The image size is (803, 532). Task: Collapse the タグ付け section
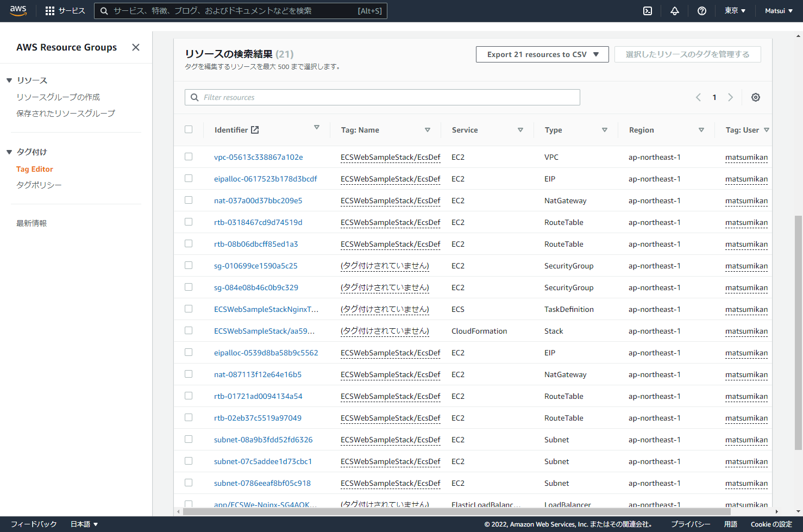pyautogui.click(x=9, y=152)
